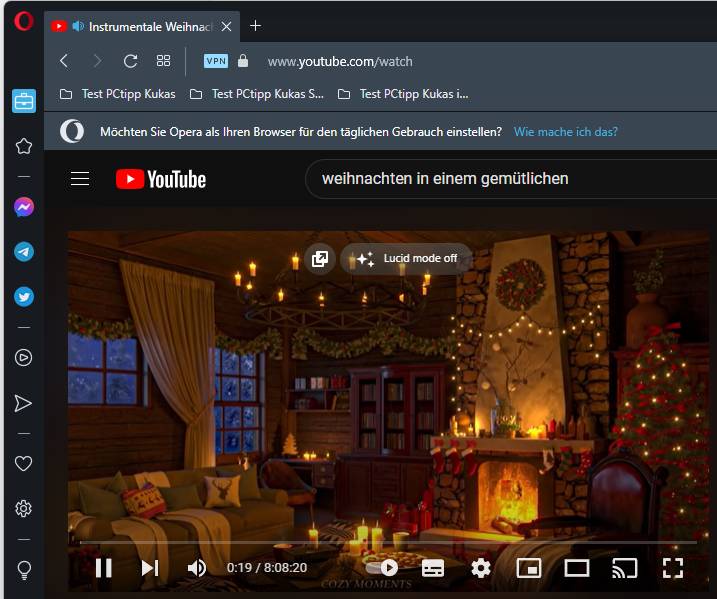
Task: Open the video pop-out icon
Action: (319, 259)
